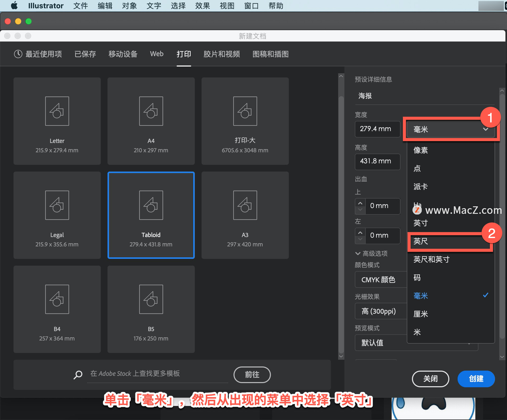The height and width of the screenshot is (420, 507).
Task: Select the Letter preset icon
Action: (57, 111)
